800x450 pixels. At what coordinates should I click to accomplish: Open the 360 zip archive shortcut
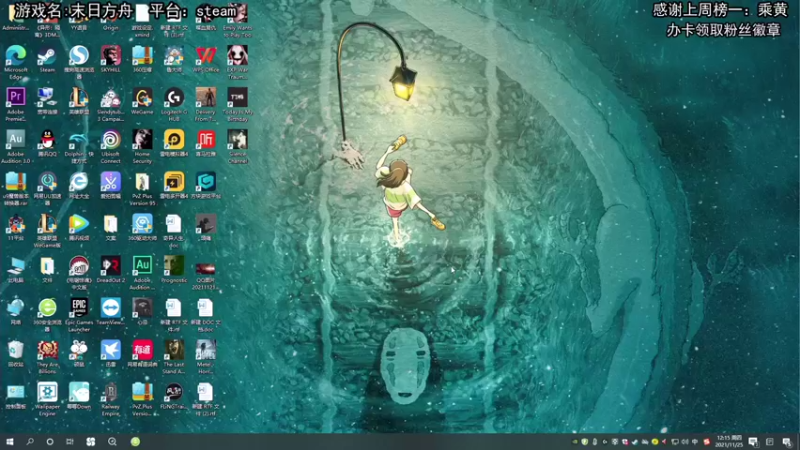point(142,59)
